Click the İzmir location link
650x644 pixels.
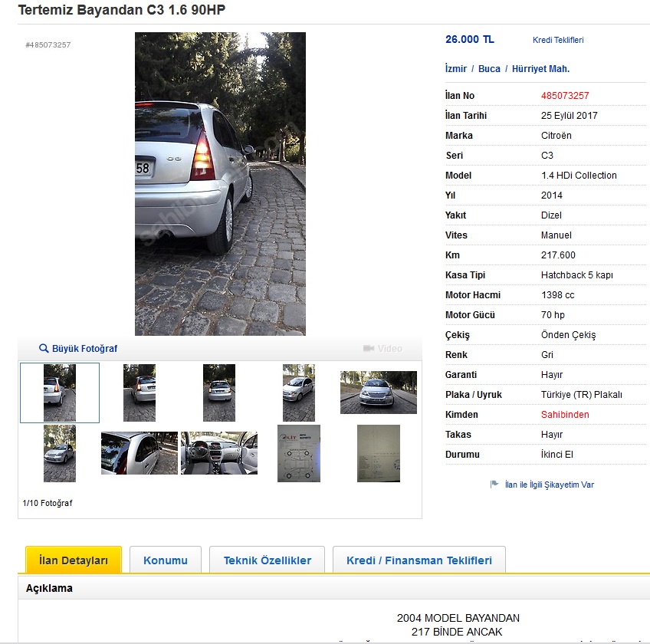[455, 69]
